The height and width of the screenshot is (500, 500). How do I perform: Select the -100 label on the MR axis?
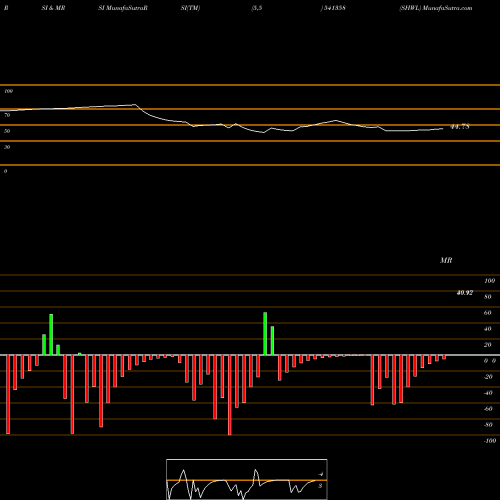490,441
